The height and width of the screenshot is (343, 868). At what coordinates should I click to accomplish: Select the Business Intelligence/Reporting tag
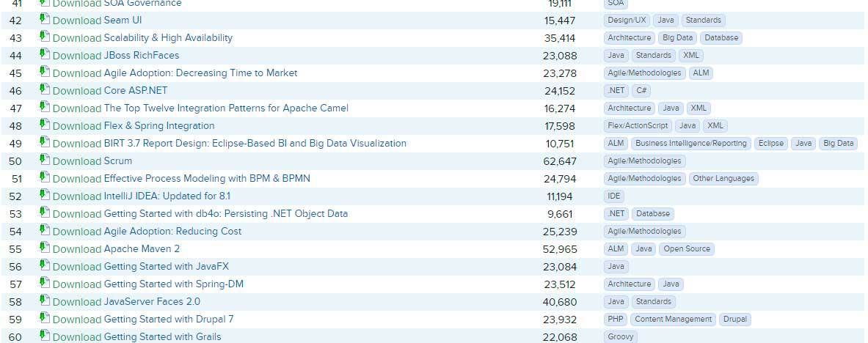click(x=691, y=144)
